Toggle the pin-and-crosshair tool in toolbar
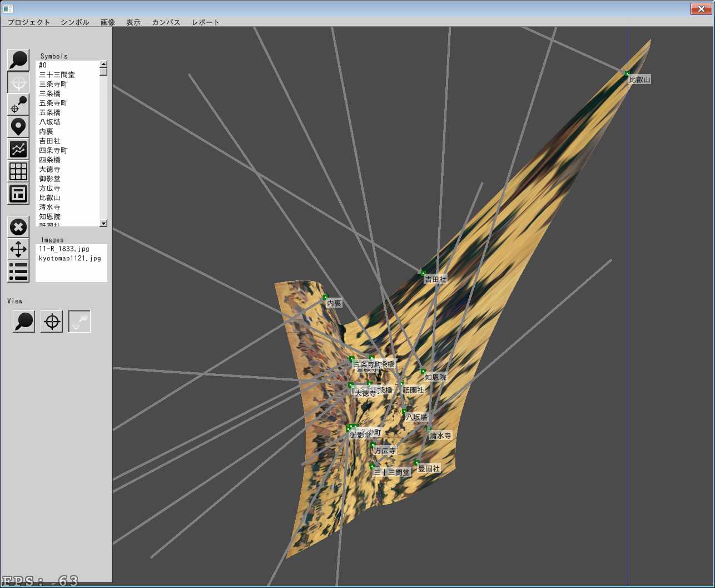Screen dimensions: 715x588 18,105
